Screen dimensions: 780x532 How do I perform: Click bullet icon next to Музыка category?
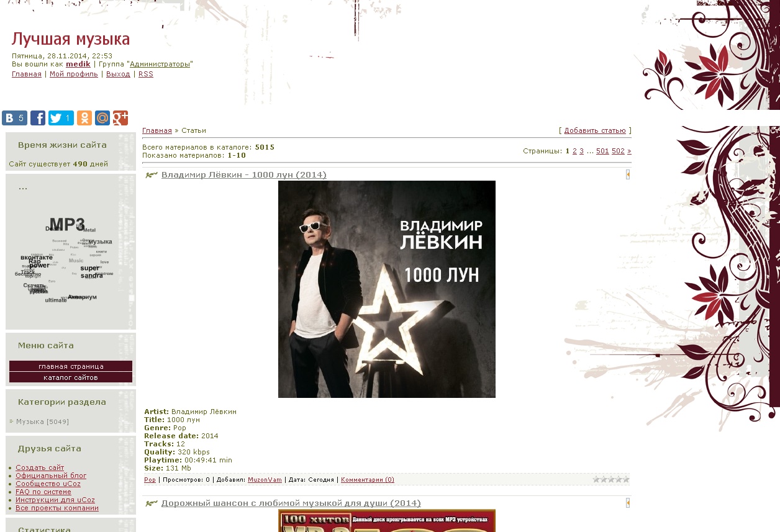[x=11, y=422]
